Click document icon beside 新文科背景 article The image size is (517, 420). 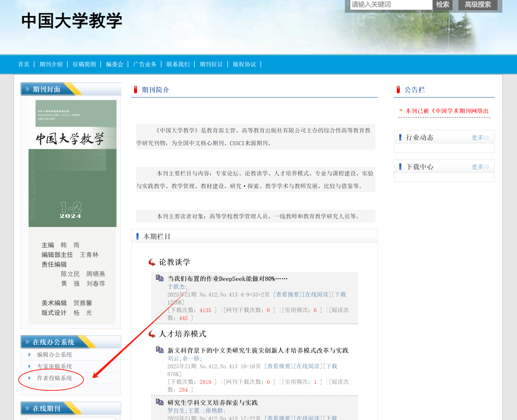(160, 350)
